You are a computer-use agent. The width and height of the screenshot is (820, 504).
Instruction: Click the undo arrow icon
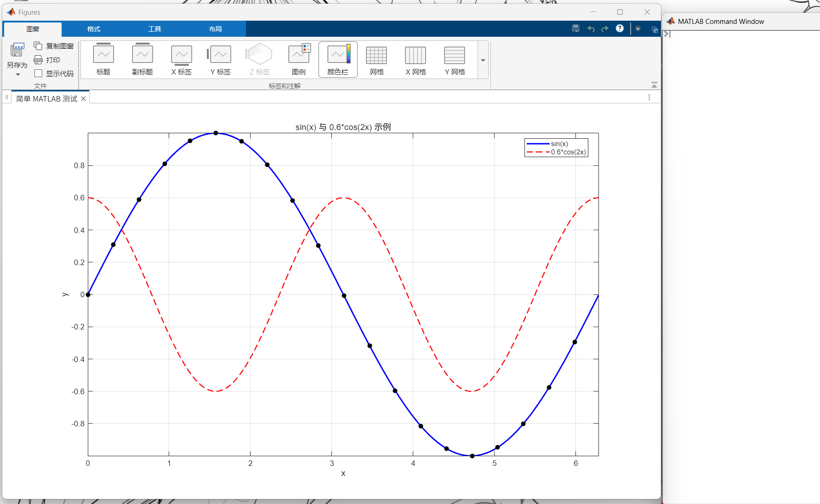coord(591,29)
